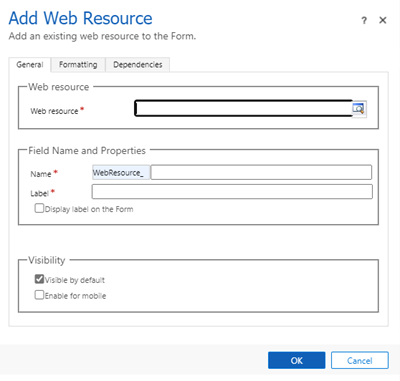Click into the Label input box

[x=232, y=192]
